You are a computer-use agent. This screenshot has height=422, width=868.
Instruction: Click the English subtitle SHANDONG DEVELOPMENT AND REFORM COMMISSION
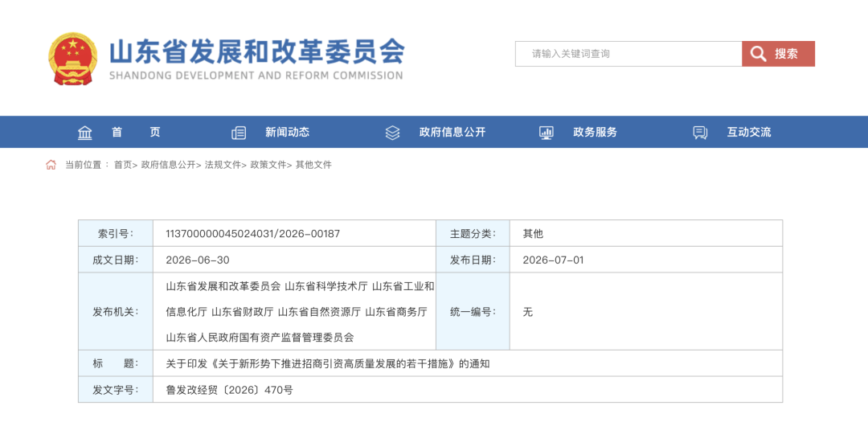click(256, 76)
